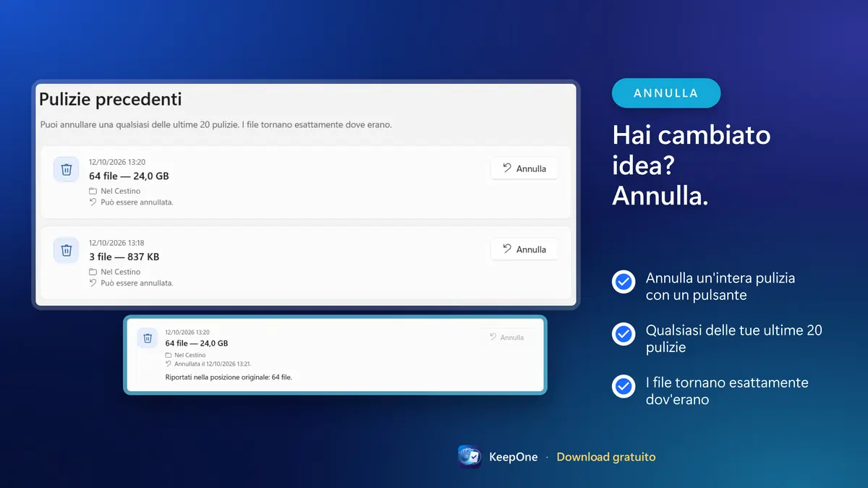Click trash icon in the Annullata lower card
868x488 pixels.
coord(148,338)
